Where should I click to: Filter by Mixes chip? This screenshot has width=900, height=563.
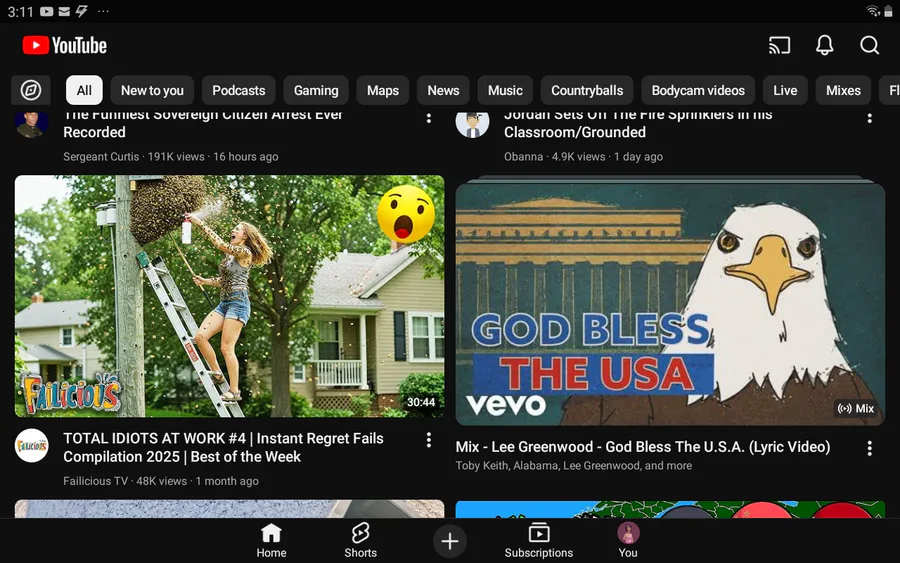coord(843,90)
